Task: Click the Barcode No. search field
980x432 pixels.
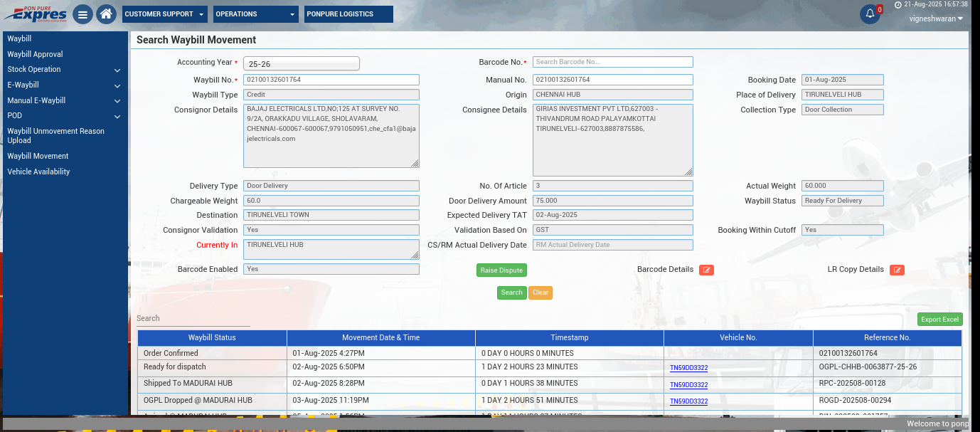Action: tap(612, 62)
